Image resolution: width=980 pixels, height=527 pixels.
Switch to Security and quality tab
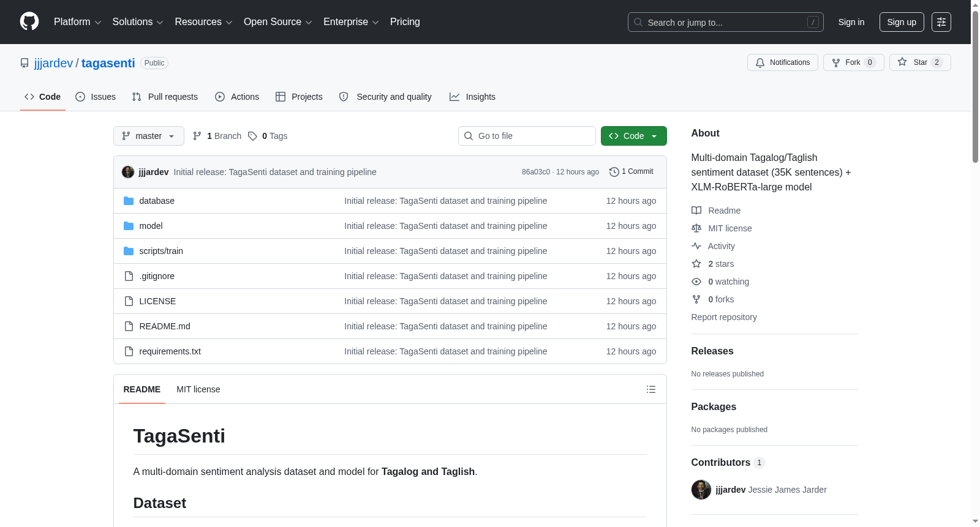click(x=385, y=97)
